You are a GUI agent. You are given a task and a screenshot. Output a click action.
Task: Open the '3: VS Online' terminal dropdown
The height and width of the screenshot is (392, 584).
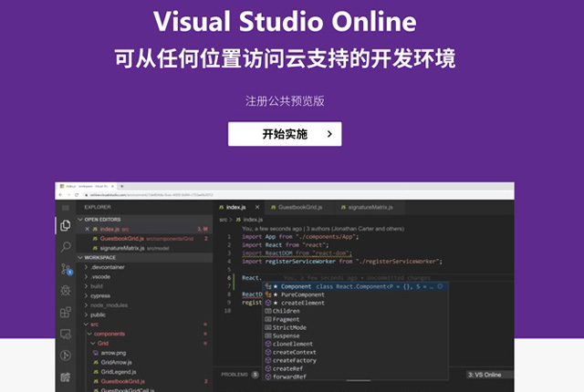tap(489, 375)
